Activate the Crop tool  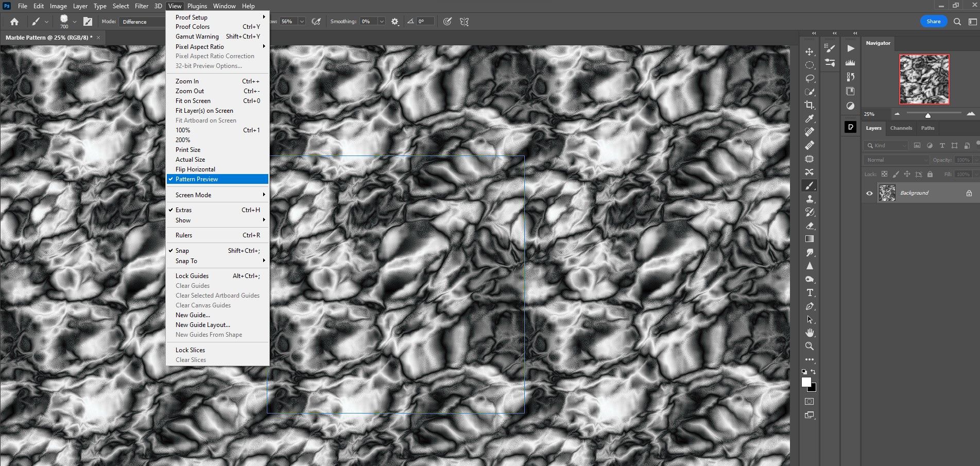click(810, 105)
